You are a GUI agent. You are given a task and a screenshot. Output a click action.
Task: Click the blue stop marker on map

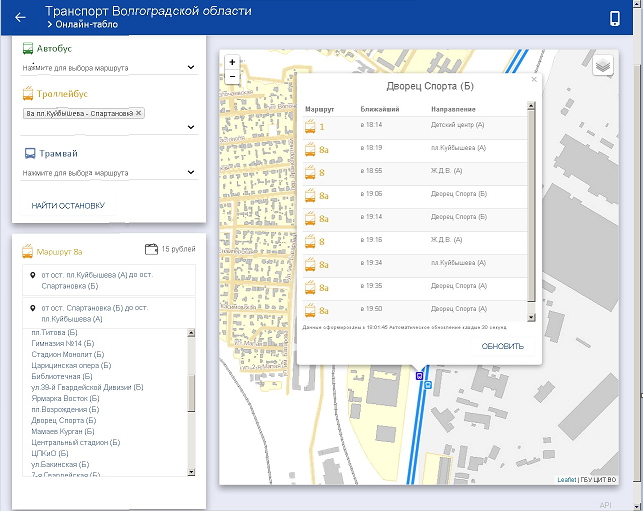point(428,384)
